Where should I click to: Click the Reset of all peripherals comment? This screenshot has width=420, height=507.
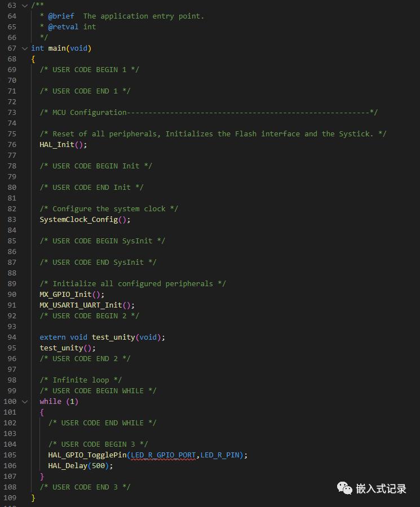pyautogui.click(x=213, y=134)
